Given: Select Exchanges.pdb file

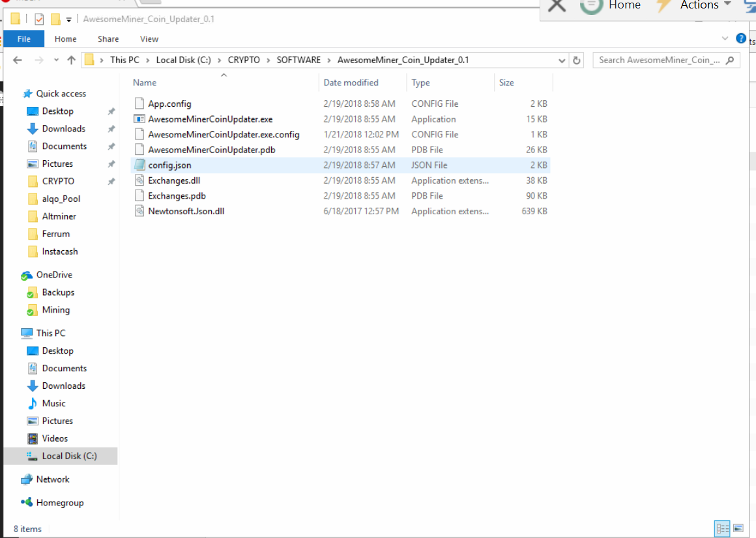Looking at the screenshot, I should (x=340, y=196).
